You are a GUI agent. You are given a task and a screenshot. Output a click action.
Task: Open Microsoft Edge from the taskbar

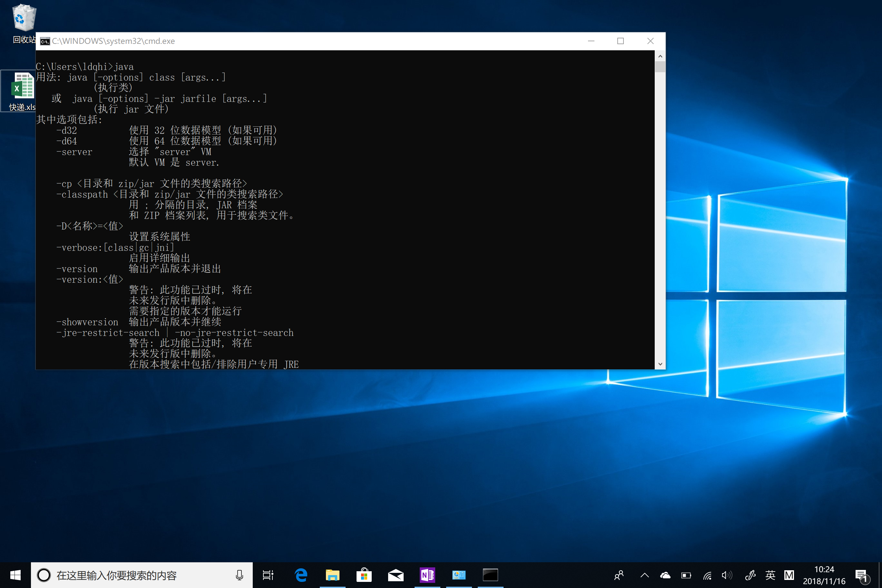[301, 575]
